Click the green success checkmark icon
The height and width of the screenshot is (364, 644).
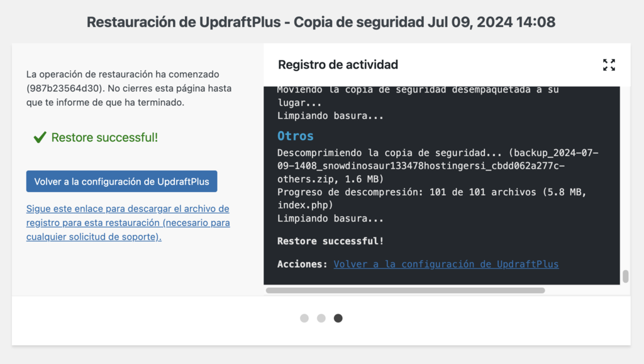[x=39, y=137]
